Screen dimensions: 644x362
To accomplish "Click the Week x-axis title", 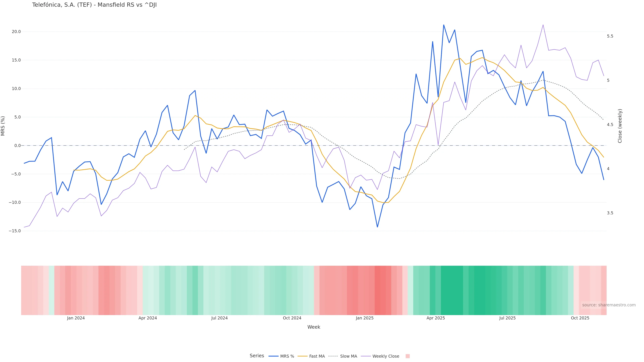I will pos(314,327).
